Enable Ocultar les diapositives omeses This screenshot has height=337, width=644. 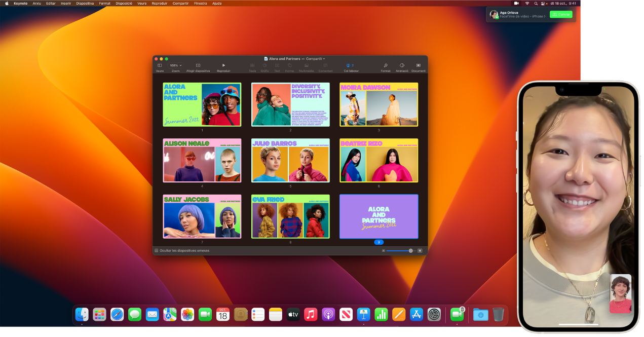[x=156, y=250]
